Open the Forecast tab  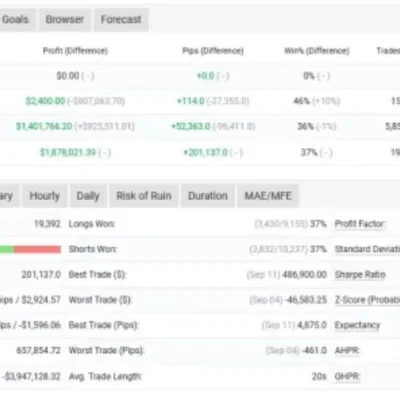pos(121,20)
